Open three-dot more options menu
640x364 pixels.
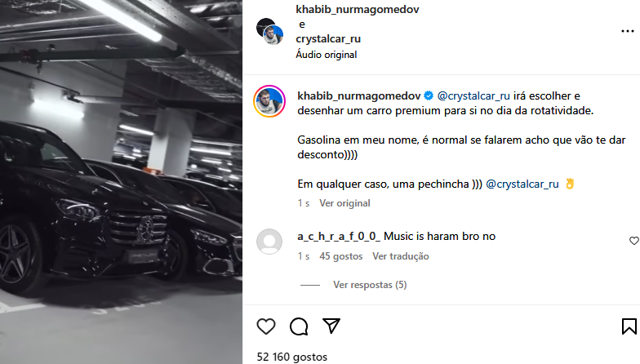pos(627,31)
